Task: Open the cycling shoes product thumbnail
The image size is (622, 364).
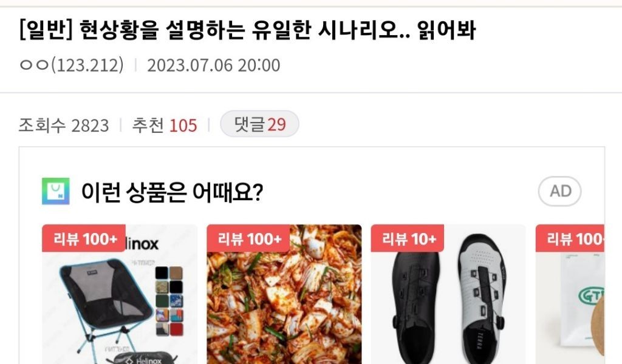Action: click(448, 294)
